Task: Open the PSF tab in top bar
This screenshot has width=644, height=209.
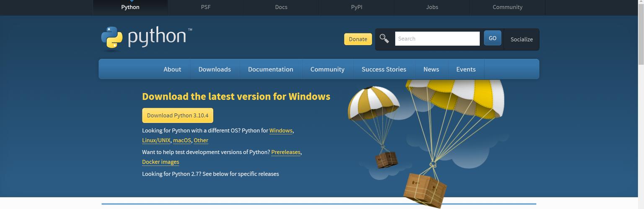Action: coord(206,7)
